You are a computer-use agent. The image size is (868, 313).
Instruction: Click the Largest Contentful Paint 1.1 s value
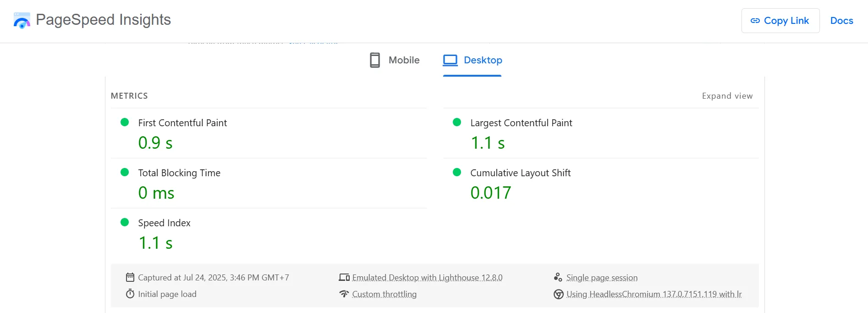488,143
